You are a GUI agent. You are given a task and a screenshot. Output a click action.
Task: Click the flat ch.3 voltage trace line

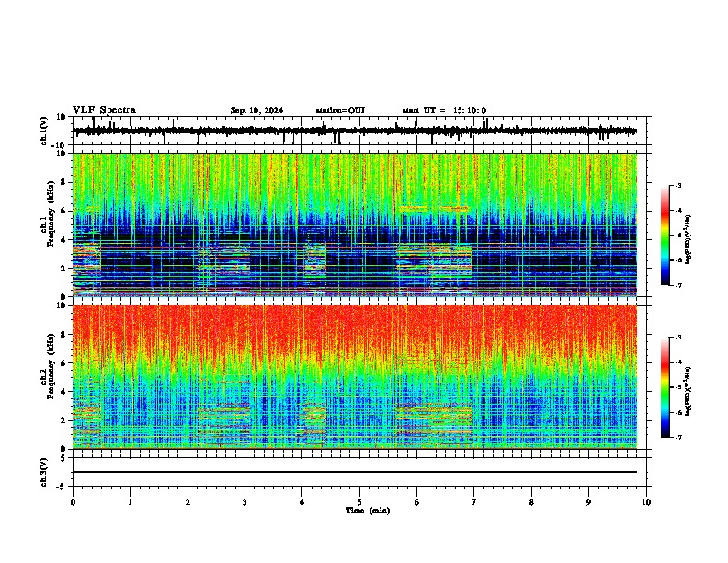355,472
